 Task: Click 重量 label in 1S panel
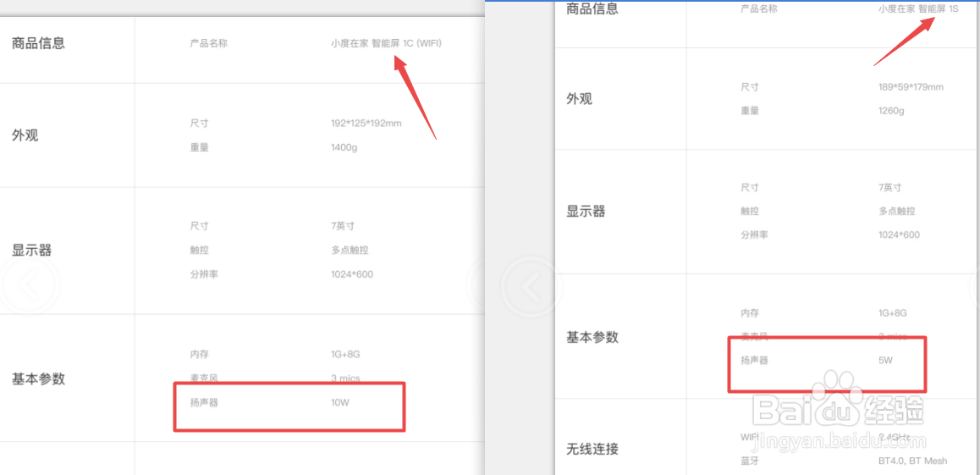(x=749, y=111)
